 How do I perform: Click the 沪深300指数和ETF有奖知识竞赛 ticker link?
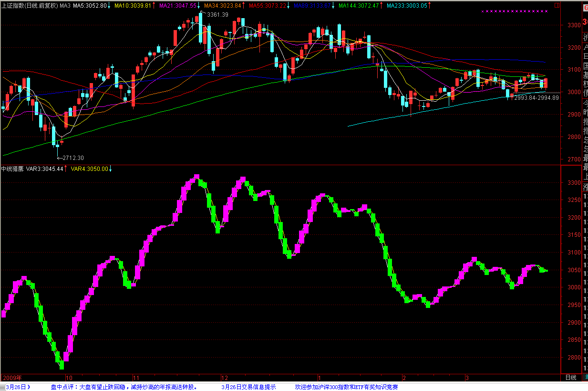click(x=346, y=387)
